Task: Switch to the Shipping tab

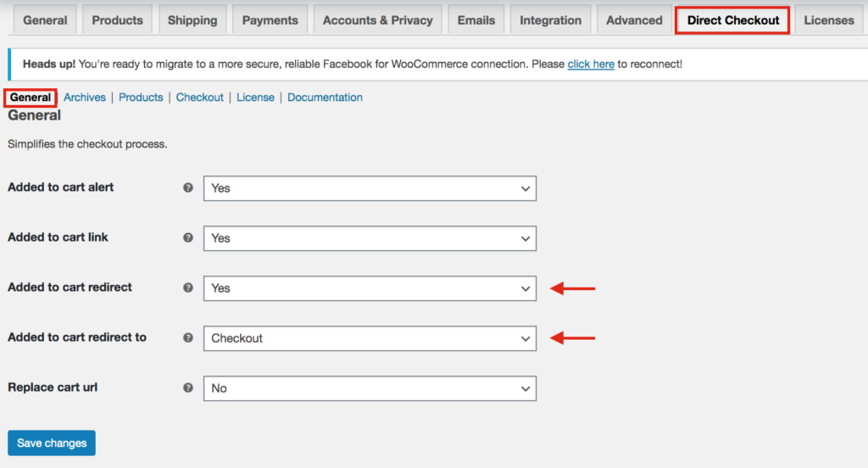Action: click(192, 20)
